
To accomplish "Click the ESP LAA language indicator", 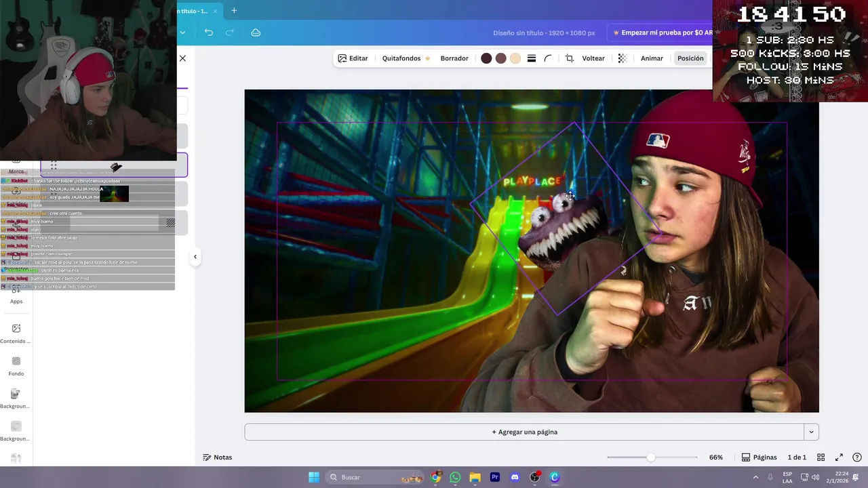I will tap(787, 477).
